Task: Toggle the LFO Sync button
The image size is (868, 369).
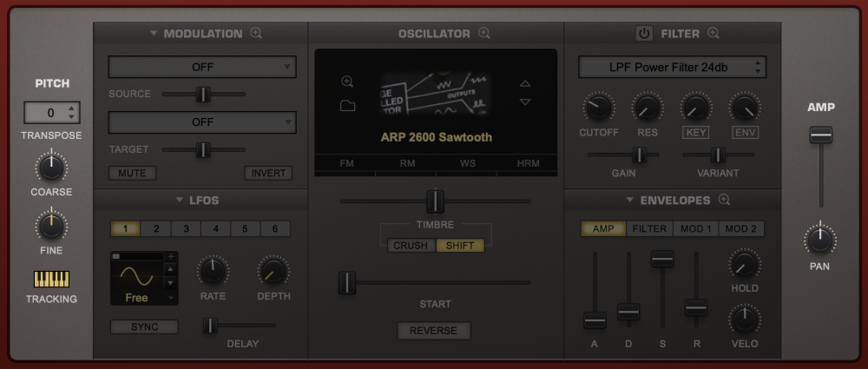Action: click(144, 327)
